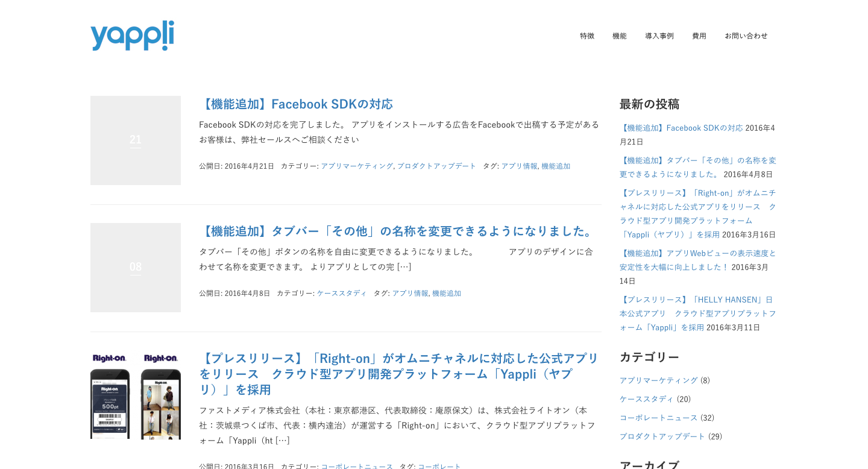Select アプリマーケティング in sidebar categories
Viewport: 868px width, 469px height.
click(x=658, y=380)
